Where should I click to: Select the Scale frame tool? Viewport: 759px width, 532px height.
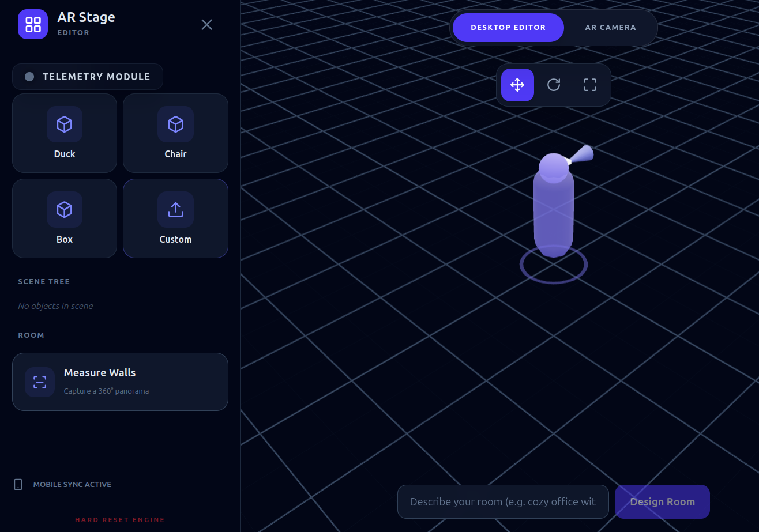(x=589, y=85)
